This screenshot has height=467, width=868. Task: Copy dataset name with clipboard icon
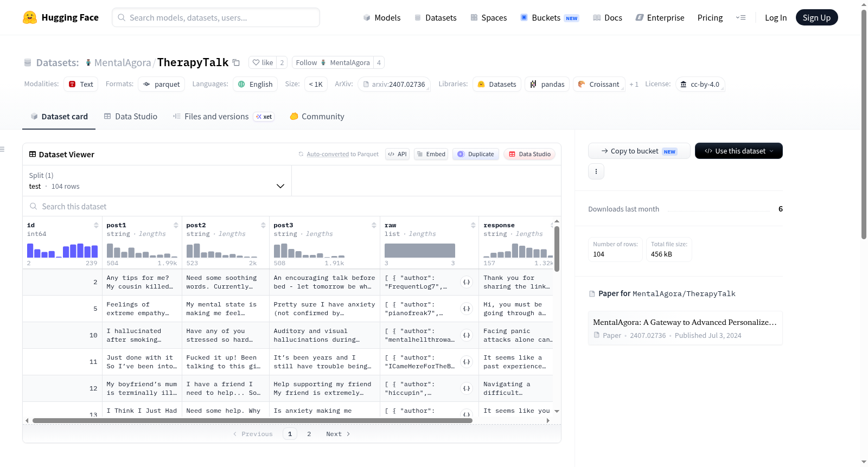click(236, 62)
